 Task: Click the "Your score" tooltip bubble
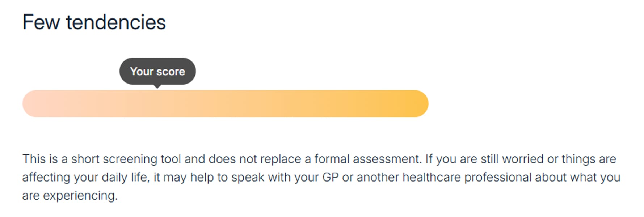click(x=157, y=71)
